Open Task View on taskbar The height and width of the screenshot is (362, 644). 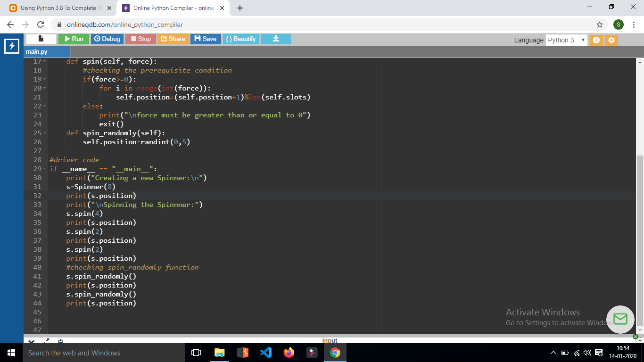click(197, 353)
